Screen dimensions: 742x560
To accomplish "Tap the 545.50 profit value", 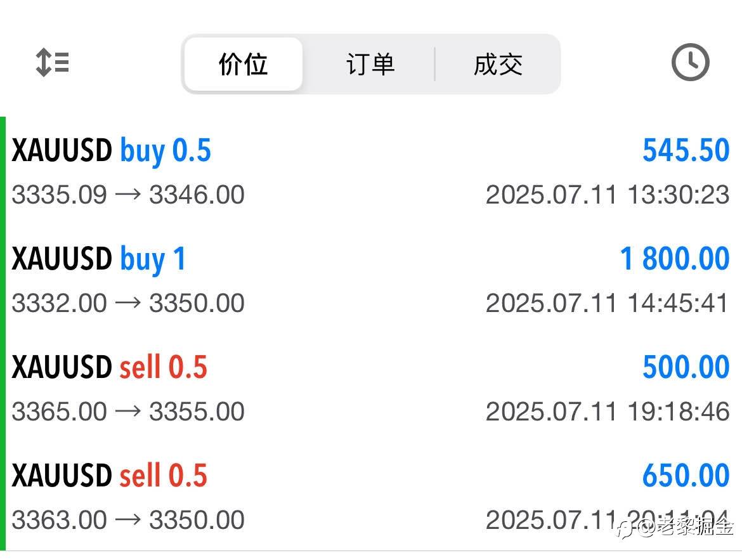I will (x=686, y=150).
